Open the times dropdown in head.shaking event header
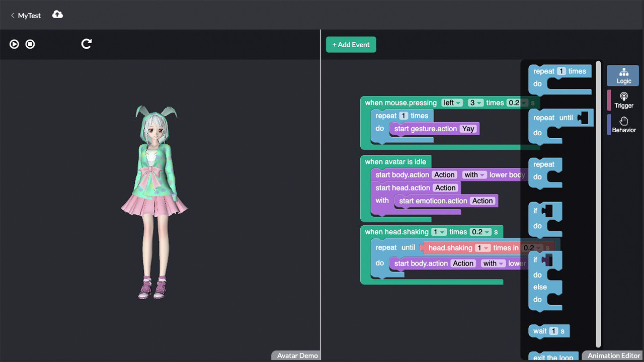Viewport: 644px width, 362px height. tap(440, 232)
